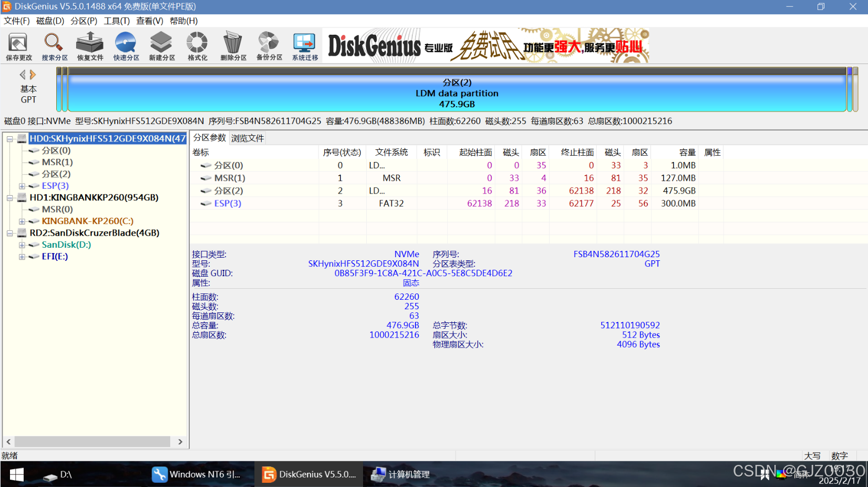
Task: Select EFI(E:) volume in tree
Action: coord(55,256)
